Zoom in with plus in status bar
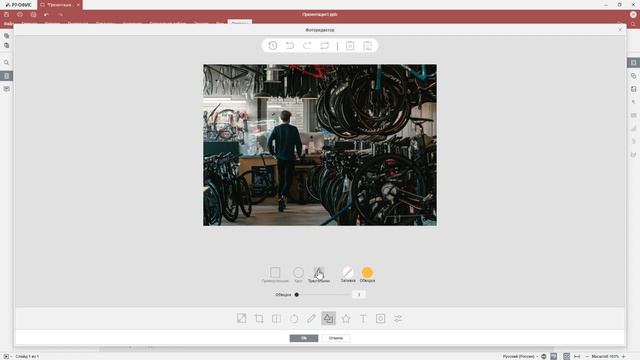 coord(624,356)
